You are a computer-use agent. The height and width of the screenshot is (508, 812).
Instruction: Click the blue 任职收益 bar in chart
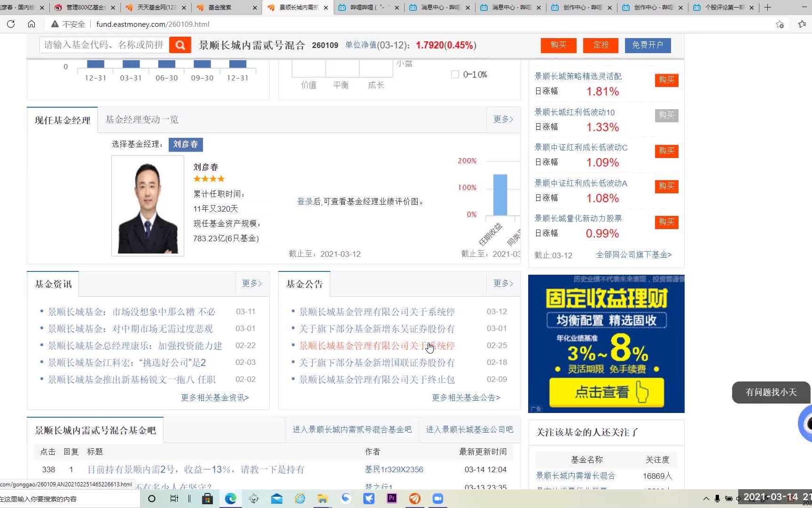500,195
